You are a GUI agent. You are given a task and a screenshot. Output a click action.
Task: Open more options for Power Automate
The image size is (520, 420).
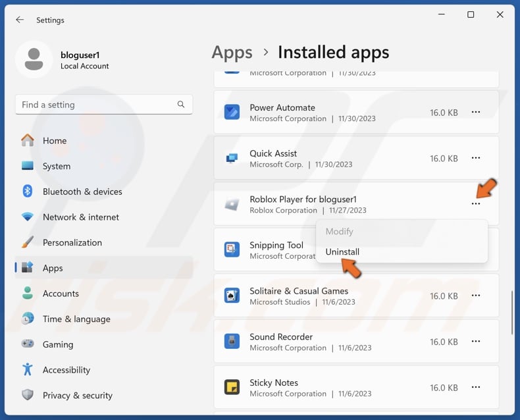pyautogui.click(x=476, y=113)
